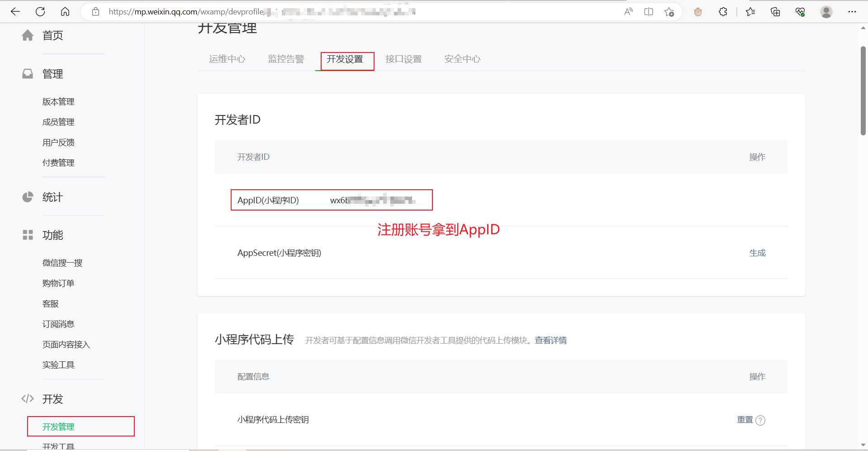Click the AppSecret(小程序密钥) label
868x451 pixels.
click(279, 253)
